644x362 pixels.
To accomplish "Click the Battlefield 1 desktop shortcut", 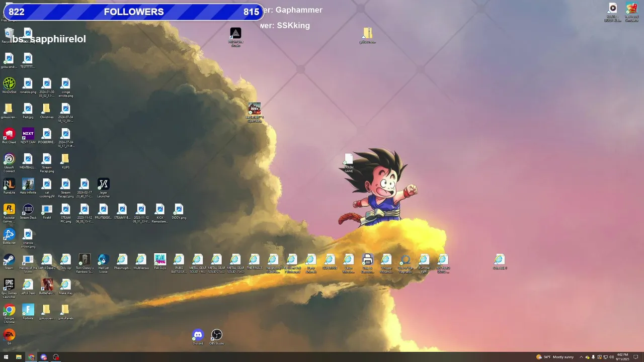I will (x=47, y=287).
